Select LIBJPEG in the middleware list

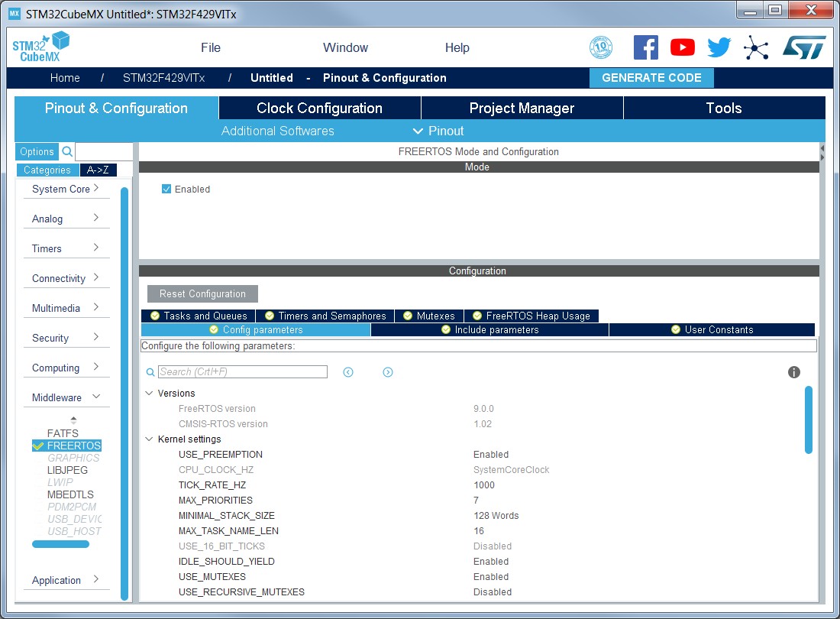coord(67,470)
